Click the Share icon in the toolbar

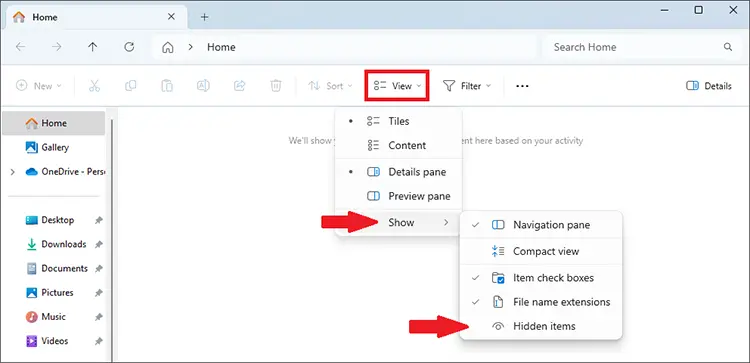[x=239, y=86]
